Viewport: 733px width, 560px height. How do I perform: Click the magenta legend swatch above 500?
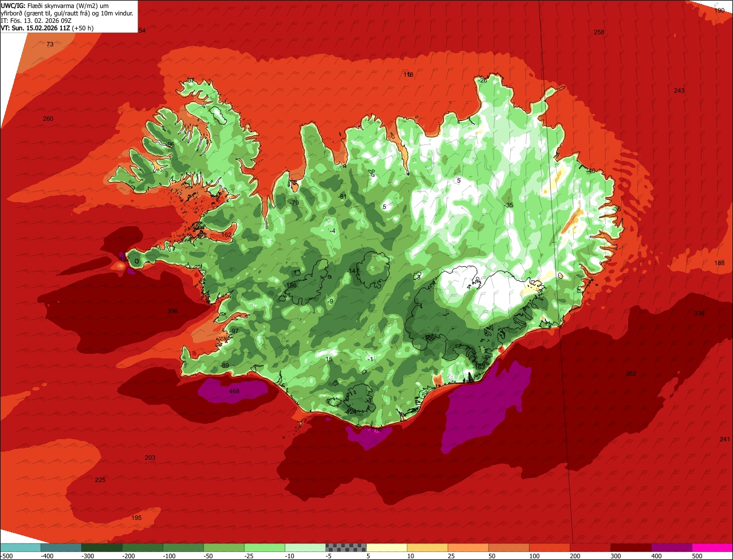pos(712,547)
